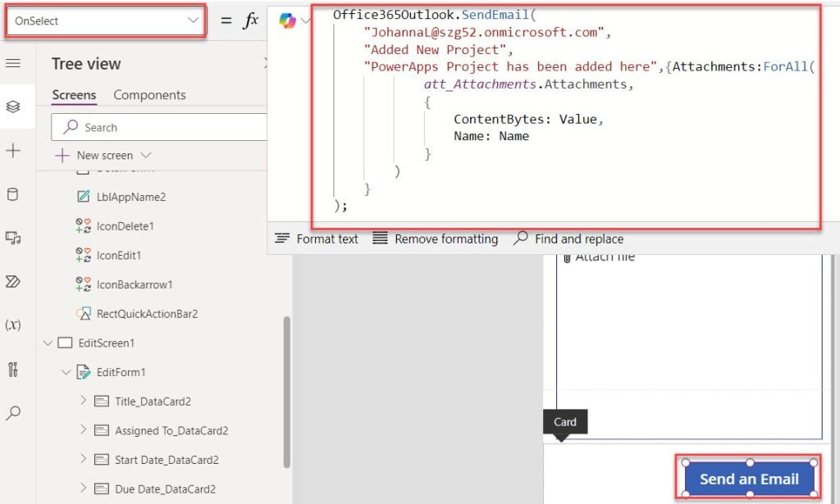Click the card icon beside Title_DataCard2
This screenshot has height=504, width=840.
[x=101, y=402]
